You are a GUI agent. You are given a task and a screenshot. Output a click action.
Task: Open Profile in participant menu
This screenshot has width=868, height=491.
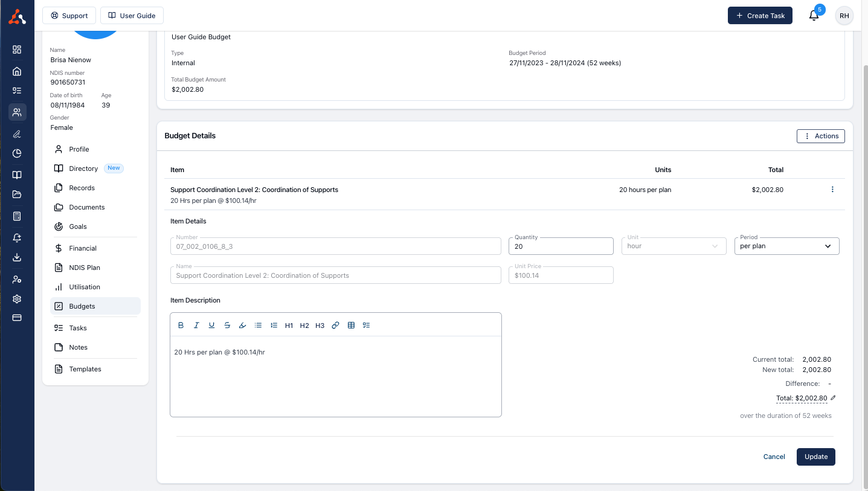(95, 149)
